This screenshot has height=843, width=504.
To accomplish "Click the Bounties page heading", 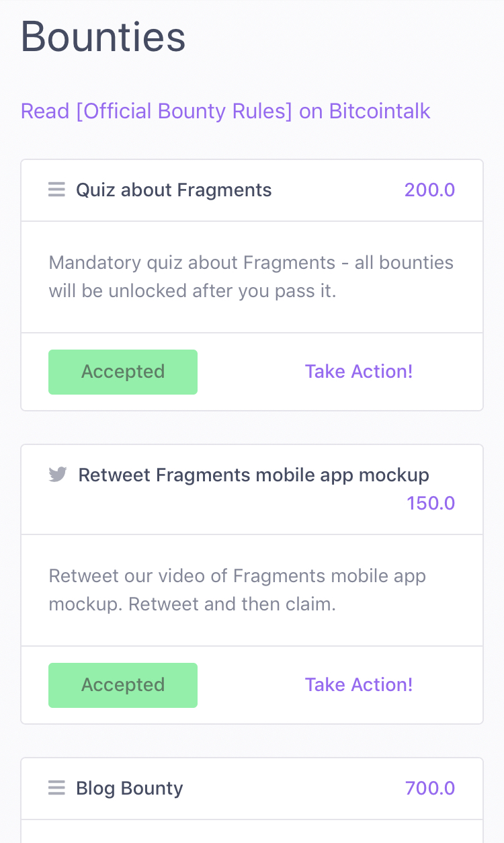I will (x=103, y=38).
